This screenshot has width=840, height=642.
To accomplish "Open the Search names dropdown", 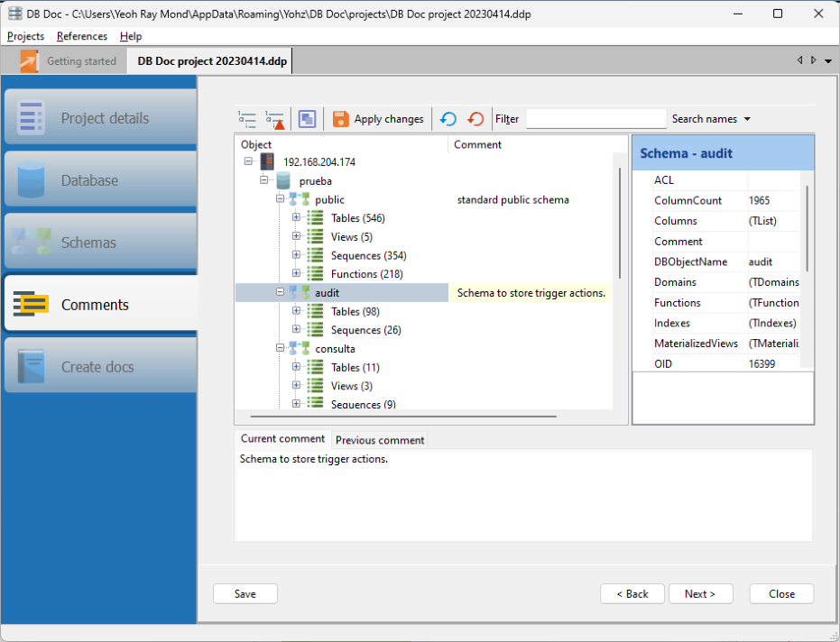I will pos(711,119).
